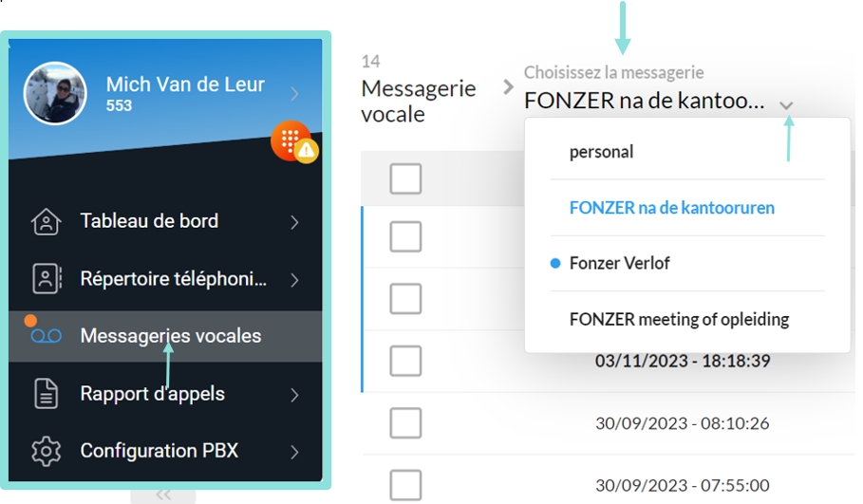Click the orange dialpad icon

click(x=291, y=139)
